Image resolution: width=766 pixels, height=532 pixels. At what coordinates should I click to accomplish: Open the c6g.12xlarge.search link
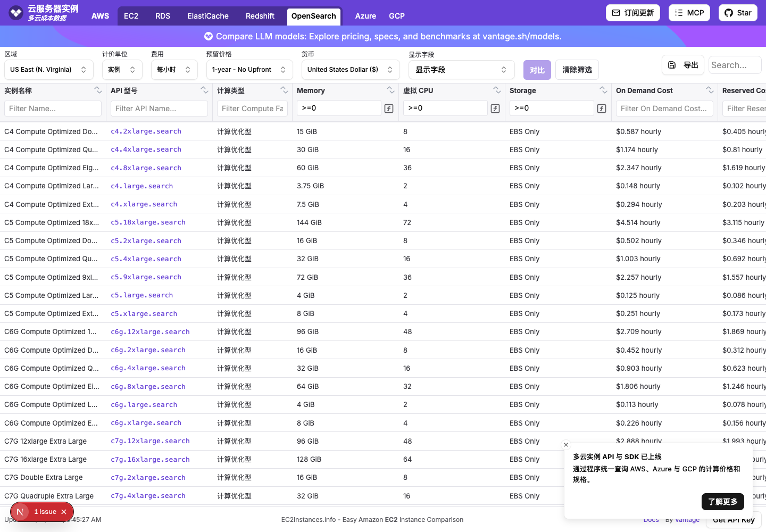(x=150, y=331)
